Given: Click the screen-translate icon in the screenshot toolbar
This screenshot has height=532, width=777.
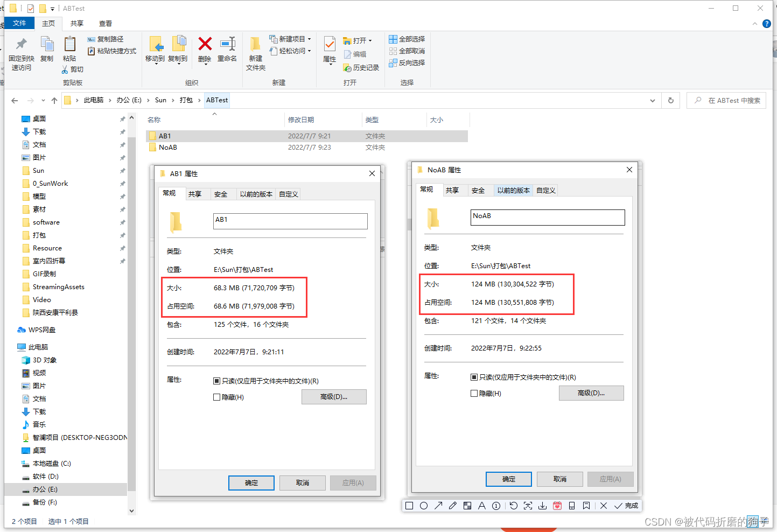Looking at the screenshot, I should [528, 506].
